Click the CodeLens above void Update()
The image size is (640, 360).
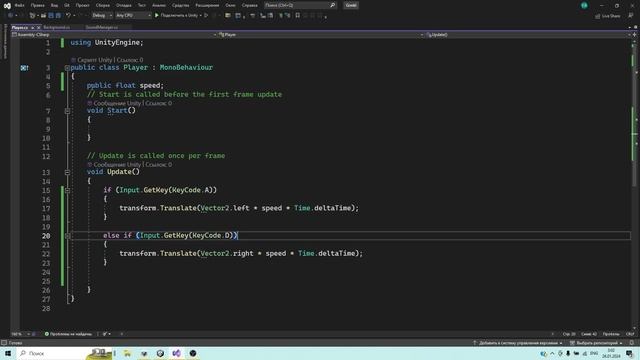[129, 164]
